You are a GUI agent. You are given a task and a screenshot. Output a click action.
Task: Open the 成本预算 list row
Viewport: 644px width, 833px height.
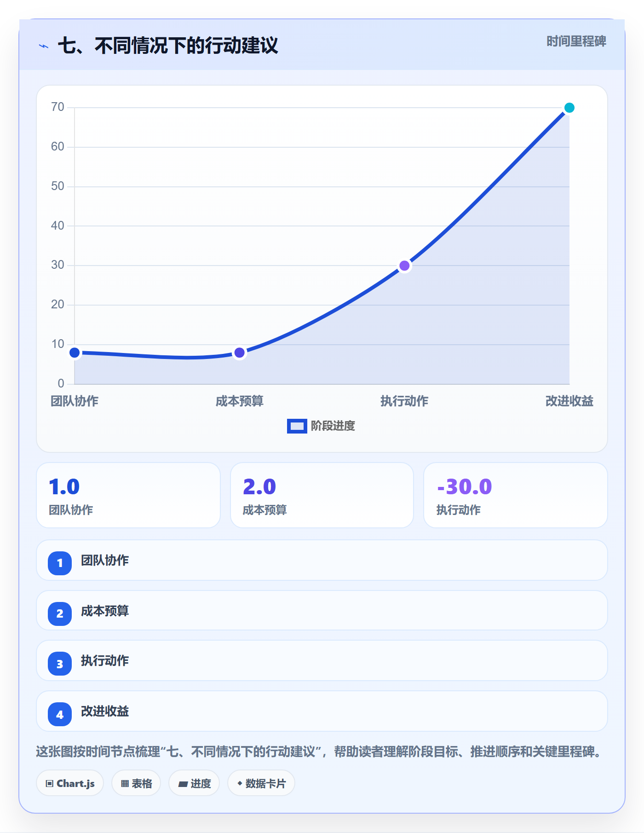click(x=322, y=610)
